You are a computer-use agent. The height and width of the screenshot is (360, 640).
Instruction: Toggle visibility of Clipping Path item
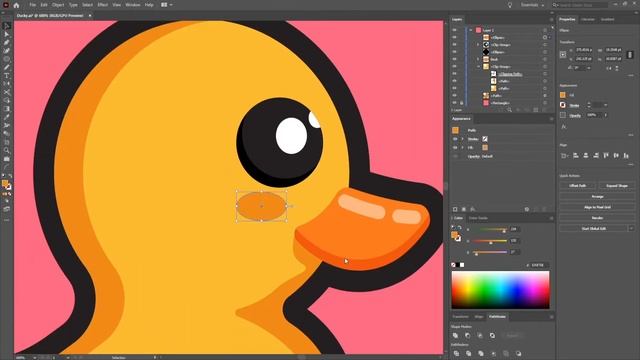point(455,74)
